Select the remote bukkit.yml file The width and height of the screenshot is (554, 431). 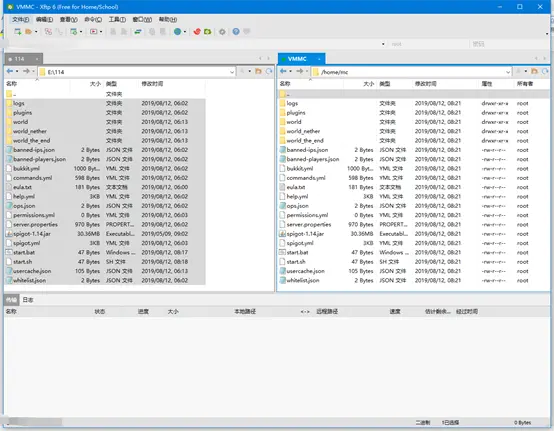tap(413, 169)
